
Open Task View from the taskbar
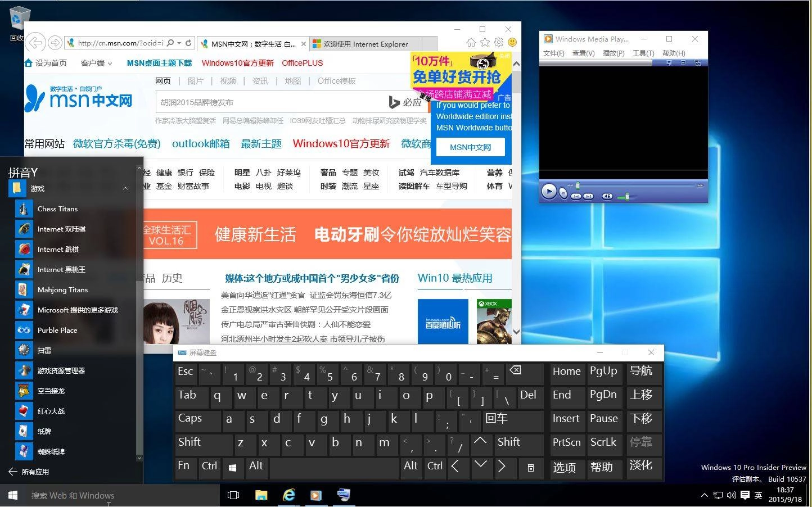click(233, 495)
